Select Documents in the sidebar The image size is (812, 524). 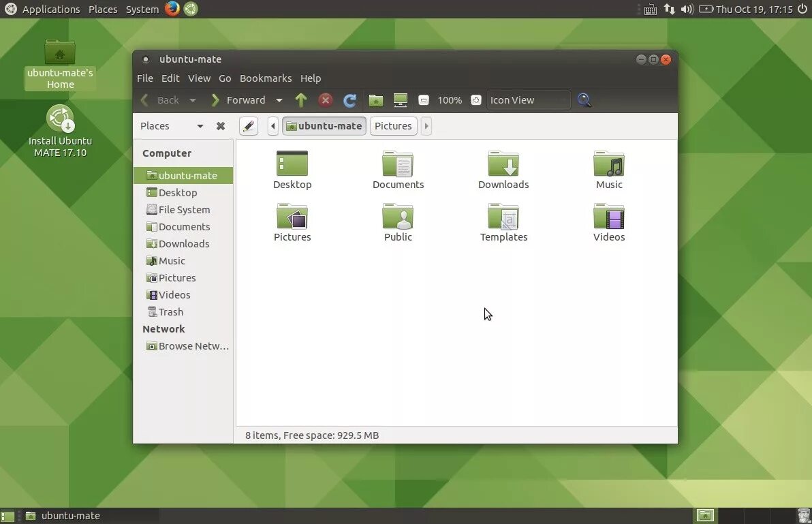point(183,227)
